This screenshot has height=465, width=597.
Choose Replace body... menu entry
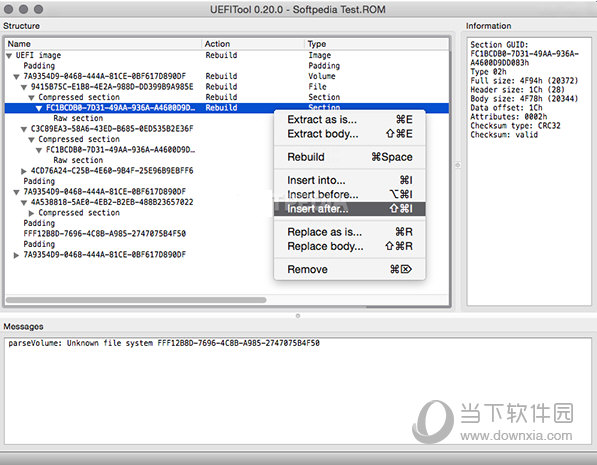tap(350, 246)
